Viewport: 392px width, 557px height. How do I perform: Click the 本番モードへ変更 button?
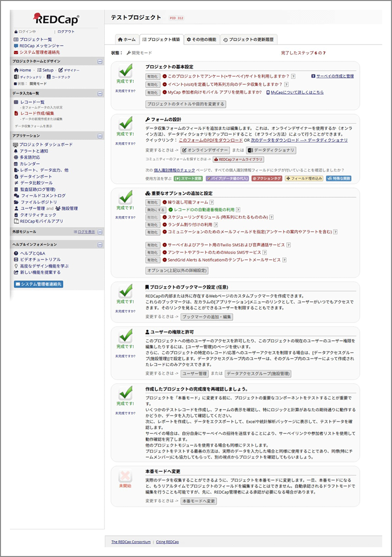click(x=198, y=501)
